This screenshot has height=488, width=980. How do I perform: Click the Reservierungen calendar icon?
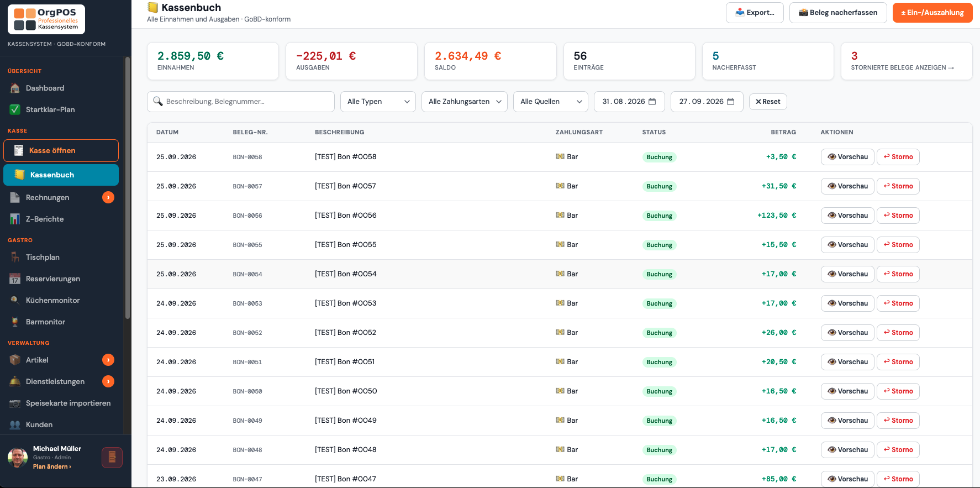coord(15,279)
